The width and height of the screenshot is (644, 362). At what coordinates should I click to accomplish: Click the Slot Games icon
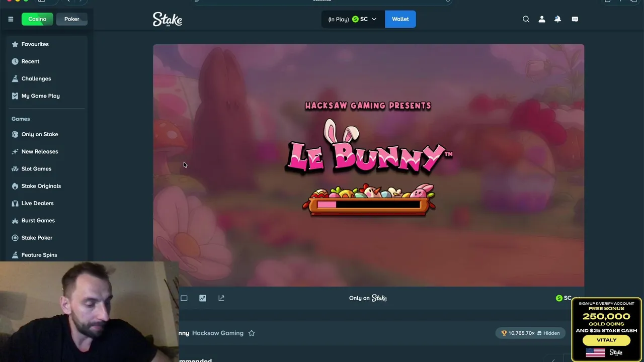15,168
